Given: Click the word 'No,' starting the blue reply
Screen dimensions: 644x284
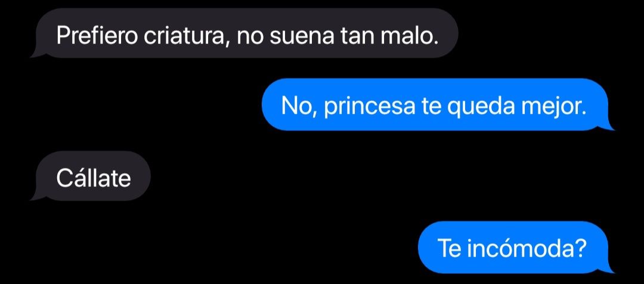Looking at the screenshot, I should pos(299,107).
